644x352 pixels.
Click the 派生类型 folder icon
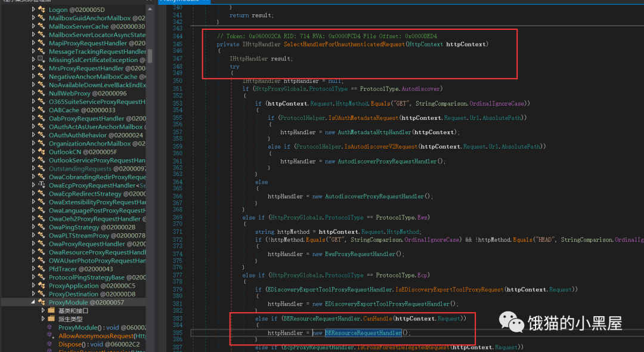click(x=51, y=319)
